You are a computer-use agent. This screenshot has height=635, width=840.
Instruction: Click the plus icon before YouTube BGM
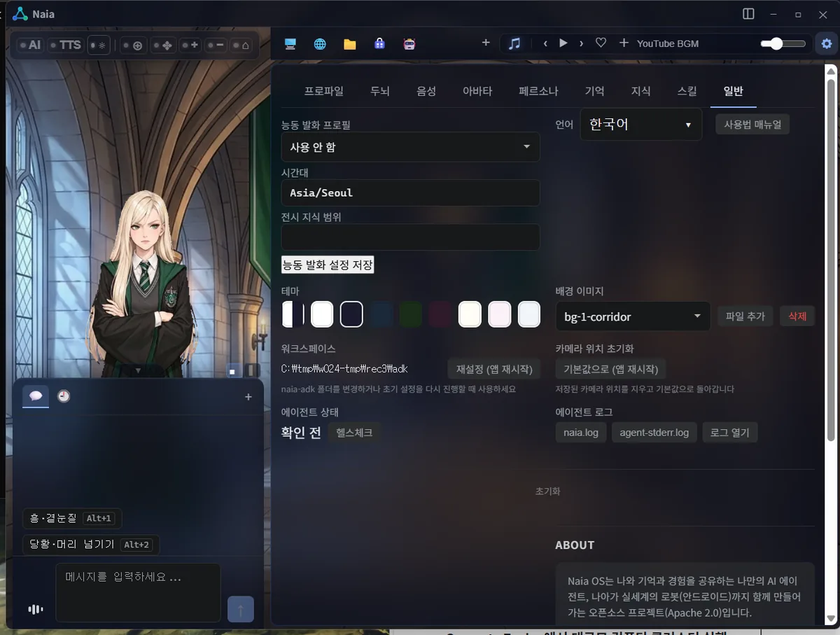click(x=624, y=43)
